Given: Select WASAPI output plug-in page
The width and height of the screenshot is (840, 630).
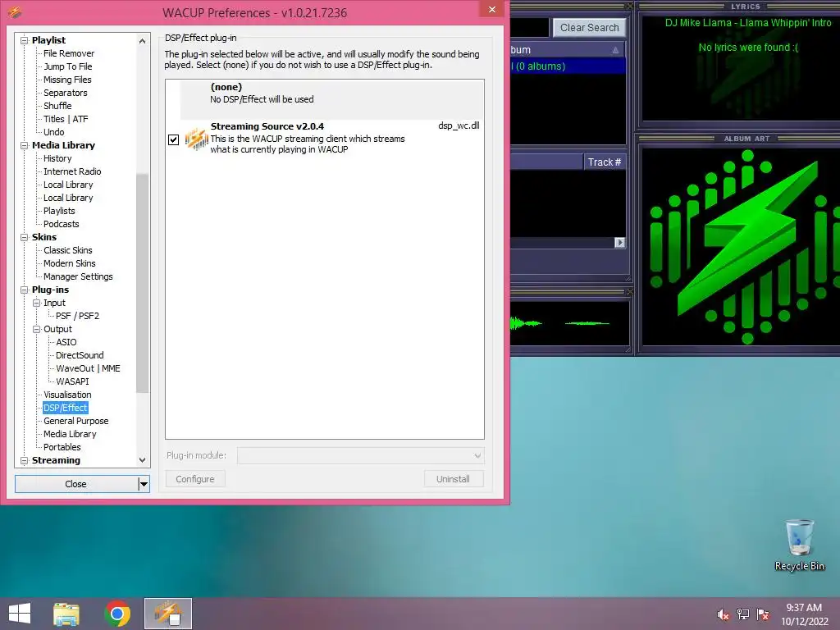Looking at the screenshot, I should point(72,381).
